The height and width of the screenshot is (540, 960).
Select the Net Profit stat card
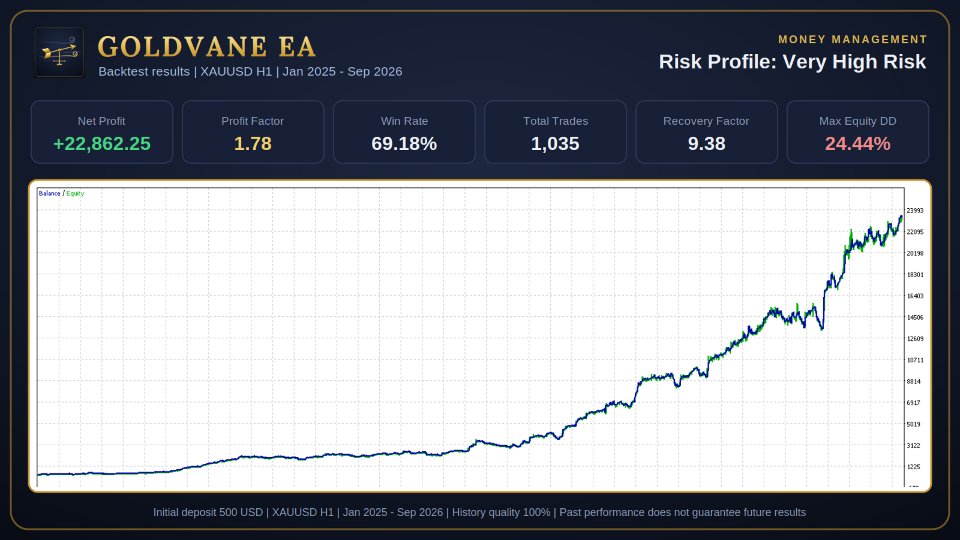pyautogui.click(x=102, y=132)
